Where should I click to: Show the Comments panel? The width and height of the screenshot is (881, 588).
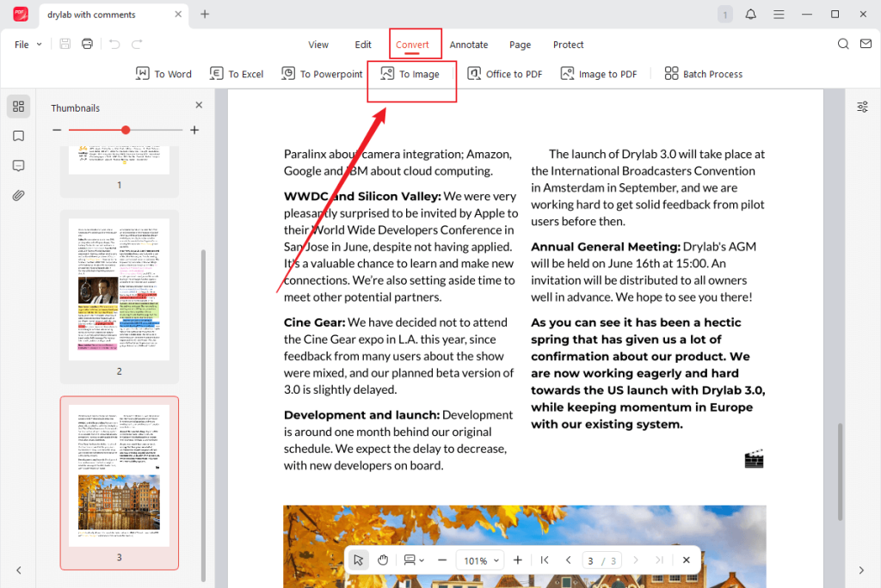point(18,165)
